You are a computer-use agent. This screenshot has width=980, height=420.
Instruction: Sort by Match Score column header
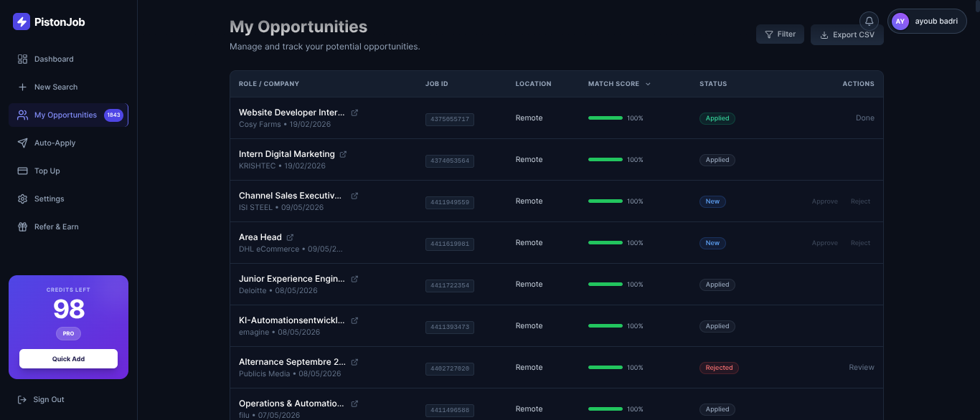(619, 84)
